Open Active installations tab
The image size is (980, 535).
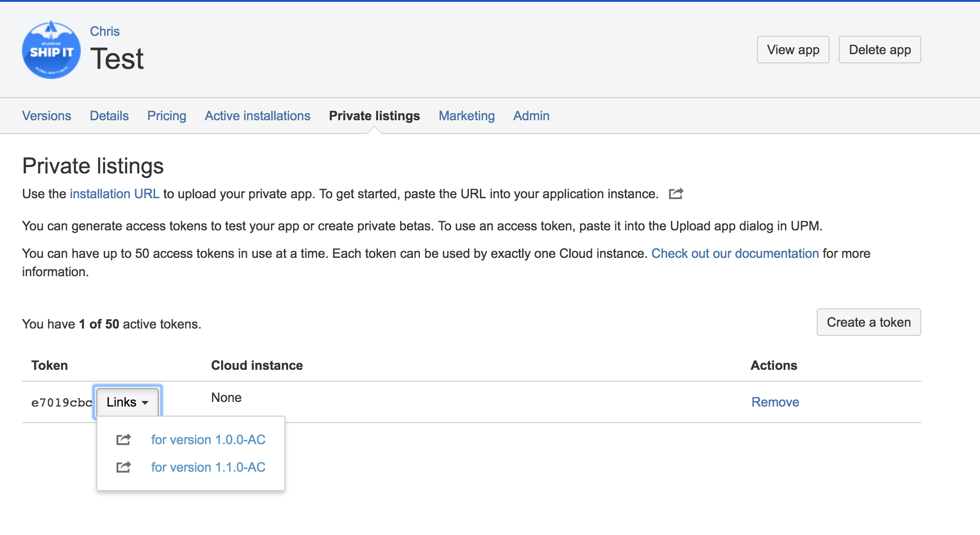[257, 116]
